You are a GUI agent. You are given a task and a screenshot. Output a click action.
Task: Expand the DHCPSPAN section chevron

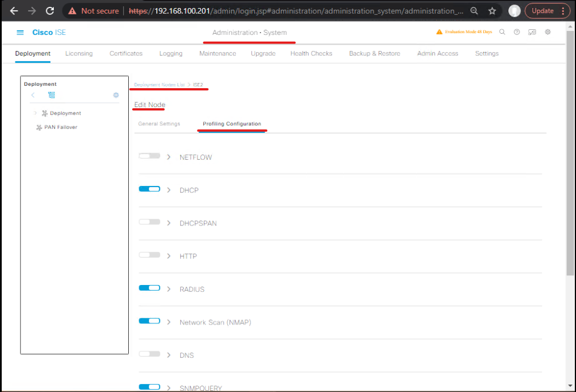click(x=168, y=223)
